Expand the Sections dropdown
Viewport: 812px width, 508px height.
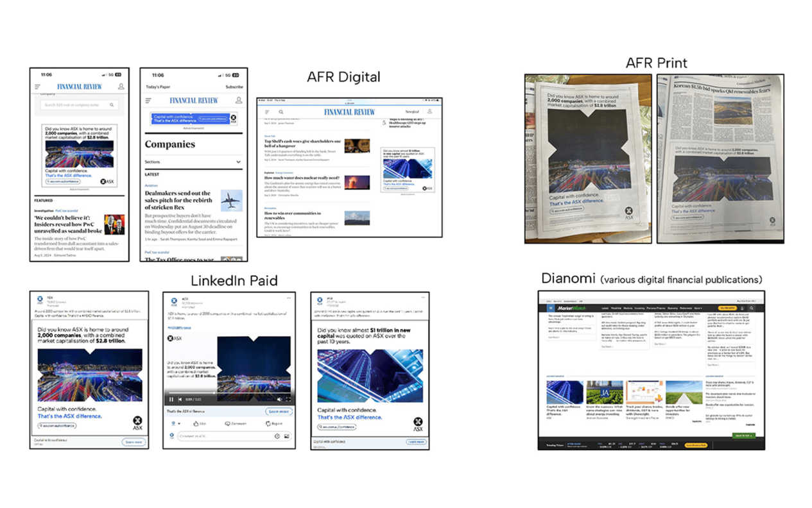[193, 162]
